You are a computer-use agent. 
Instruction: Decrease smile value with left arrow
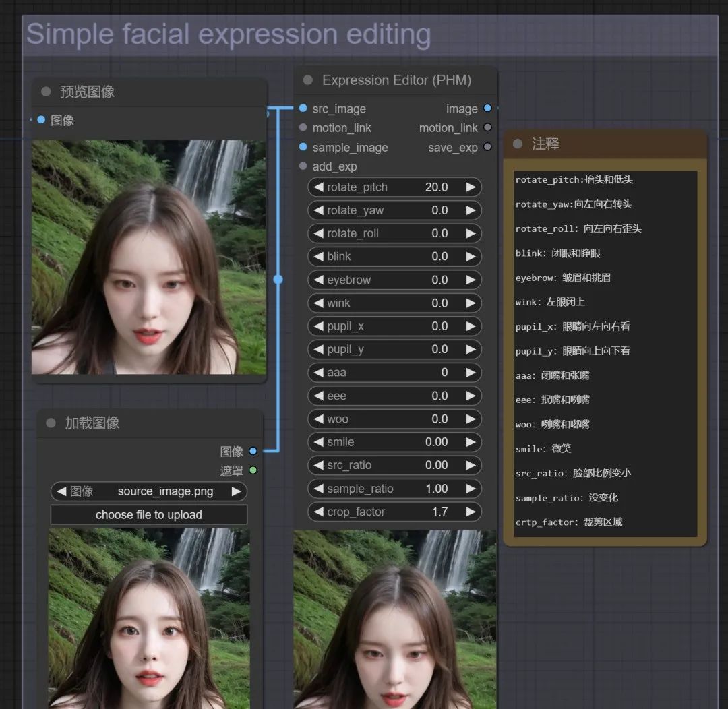point(318,442)
